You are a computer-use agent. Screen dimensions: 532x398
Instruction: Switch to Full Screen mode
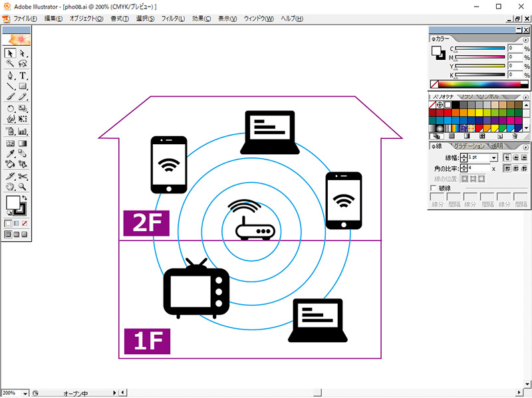(25, 235)
